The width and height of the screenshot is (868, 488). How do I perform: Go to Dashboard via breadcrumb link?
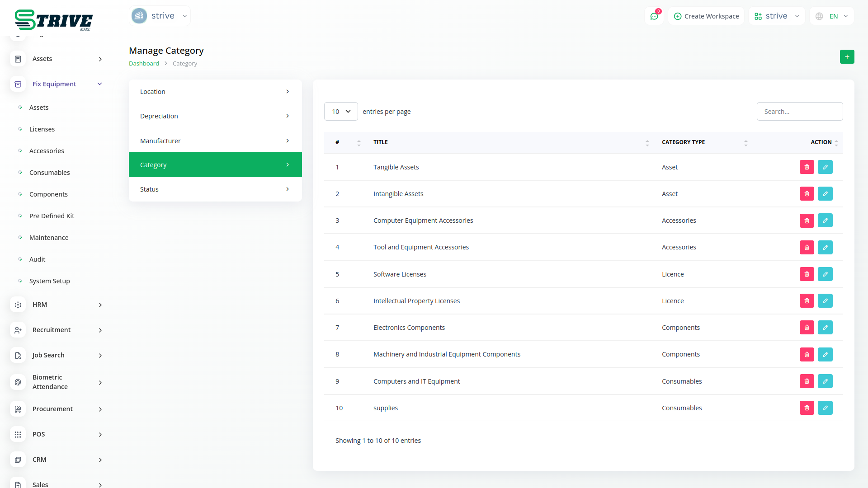(x=144, y=64)
